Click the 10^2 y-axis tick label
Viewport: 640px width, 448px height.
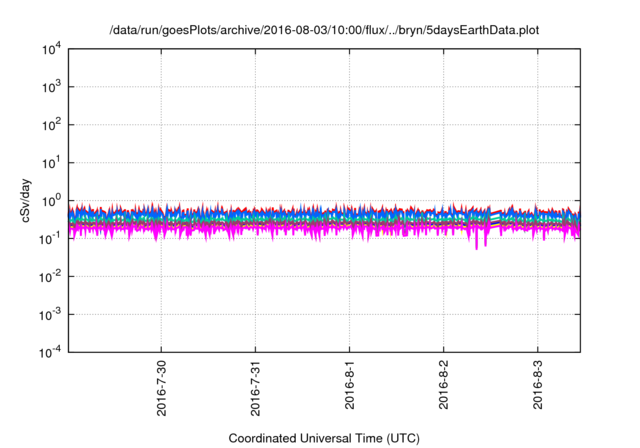click(x=52, y=125)
